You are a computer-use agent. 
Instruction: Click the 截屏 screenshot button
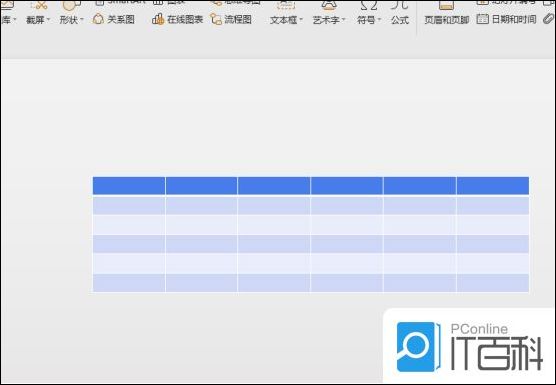35,19
